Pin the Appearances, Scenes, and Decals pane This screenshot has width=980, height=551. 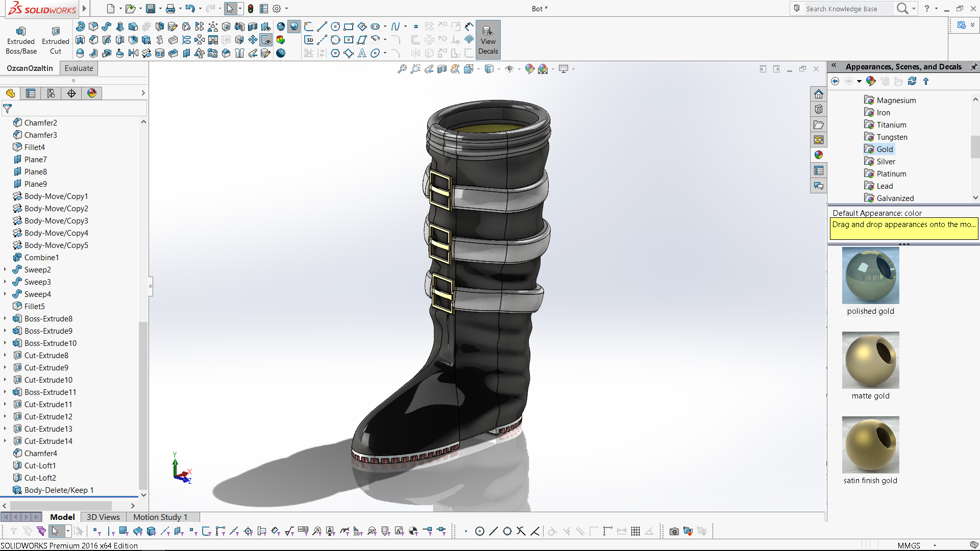973,67
